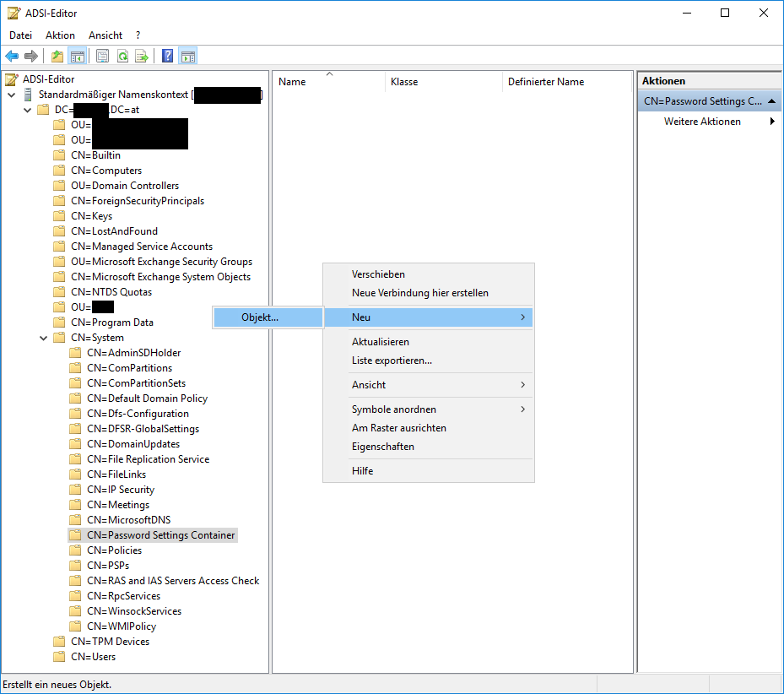This screenshot has height=694, width=784.
Task: Click Aktualisieren in the context menu
Action: pyautogui.click(x=381, y=342)
